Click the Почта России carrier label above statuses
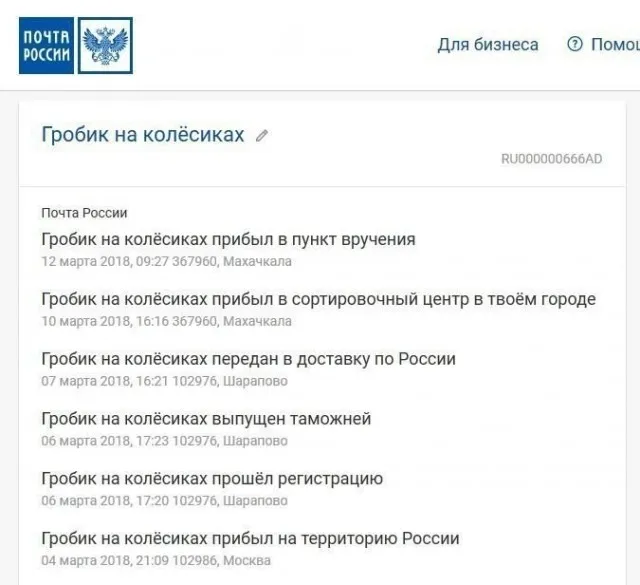 click(x=84, y=213)
